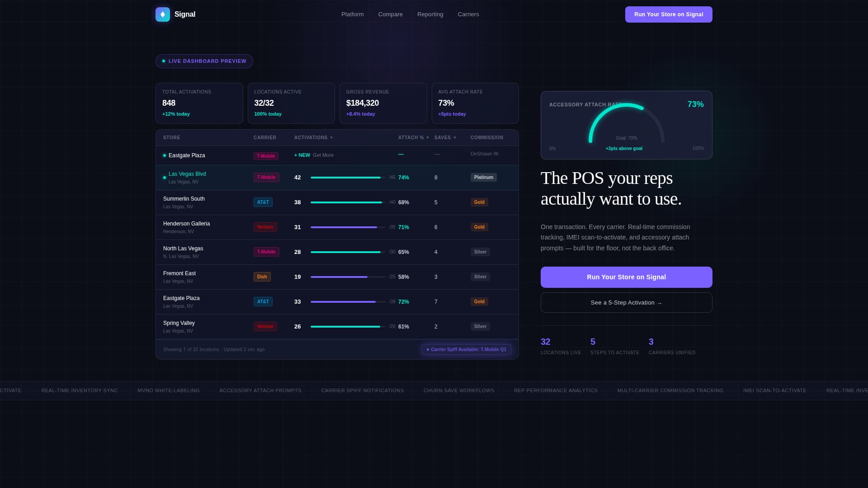
Task: Click the Gold badge in Eastgate Plaza Las Vegas row
Action: (479, 301)
